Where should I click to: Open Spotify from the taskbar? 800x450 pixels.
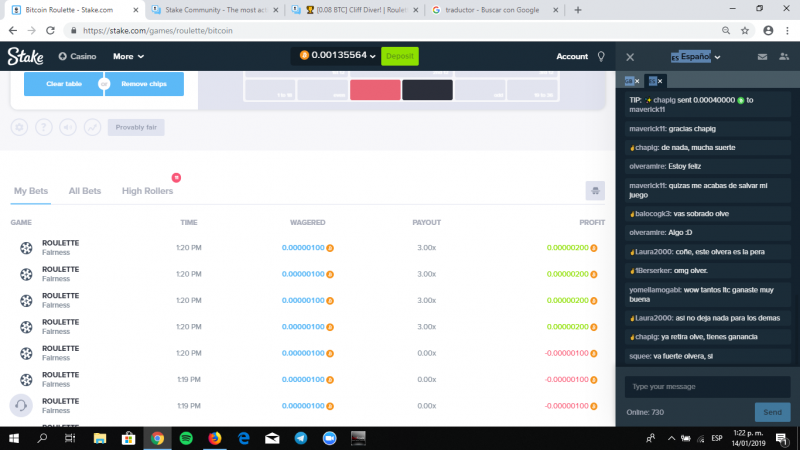(186, 438)
